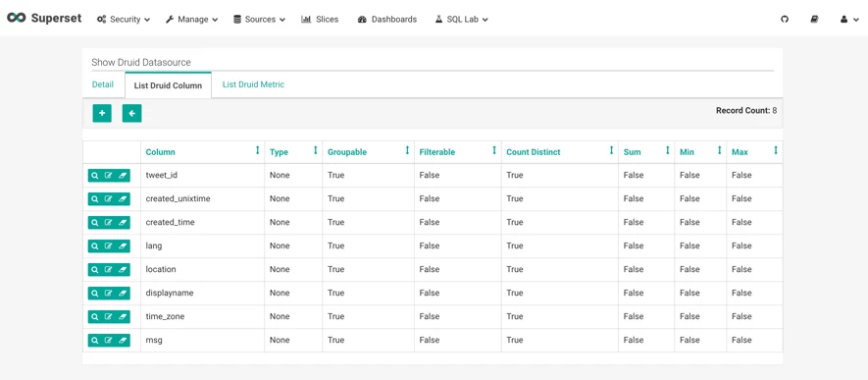This screenshot has width=868, height=380.
Task: Open Dashboards in the navbar
Action: (x=387, y=19)
